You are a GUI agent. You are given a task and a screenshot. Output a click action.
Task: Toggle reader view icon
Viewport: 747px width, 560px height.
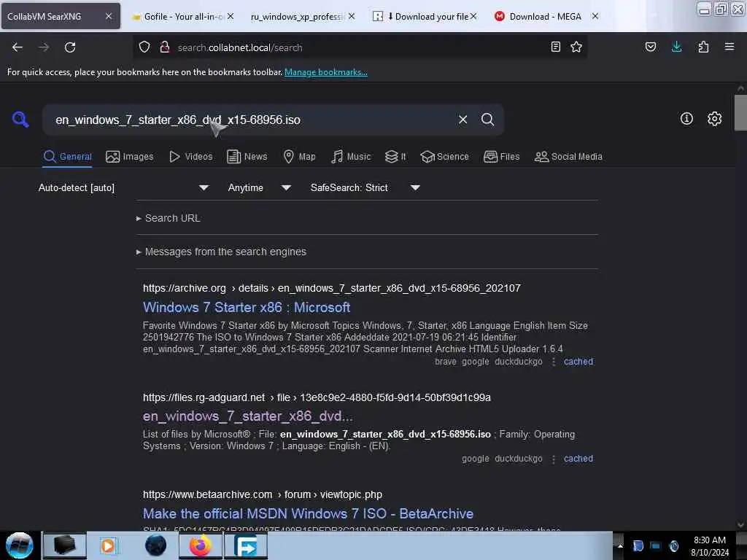[555, 47]
